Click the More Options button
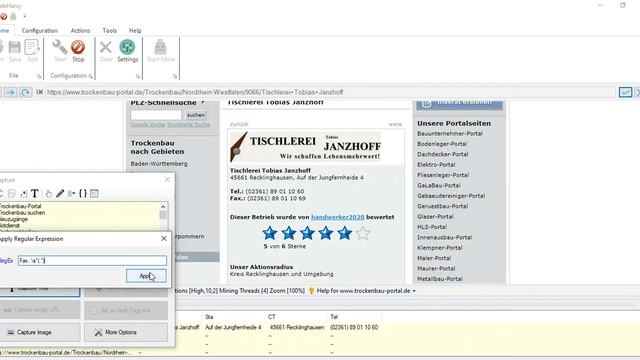Viewport: 640px width, 360px height. pyautogui.click(x=126, y=332)
